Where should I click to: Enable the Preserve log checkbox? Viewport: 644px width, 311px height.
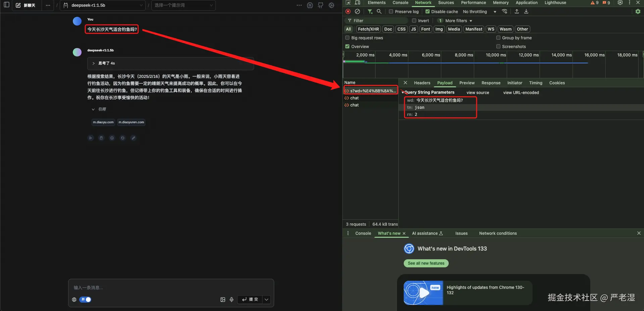[x=391, y=11]
